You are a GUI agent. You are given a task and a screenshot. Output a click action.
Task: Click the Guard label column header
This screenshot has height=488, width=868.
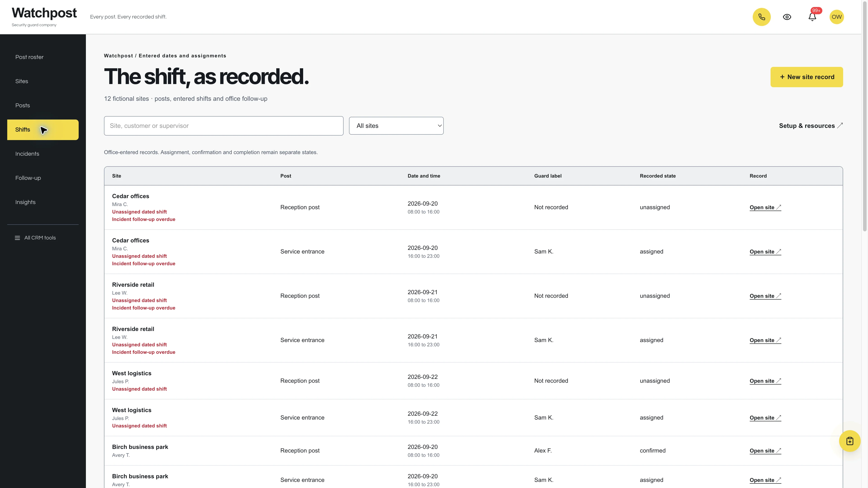pyautogui.click(x=547, y=176)
